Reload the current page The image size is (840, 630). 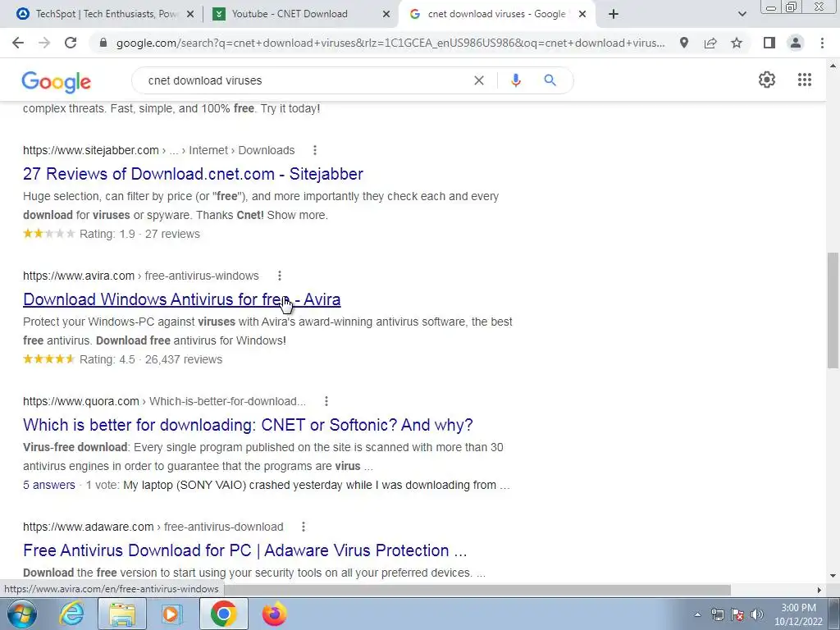click(71, 43)
